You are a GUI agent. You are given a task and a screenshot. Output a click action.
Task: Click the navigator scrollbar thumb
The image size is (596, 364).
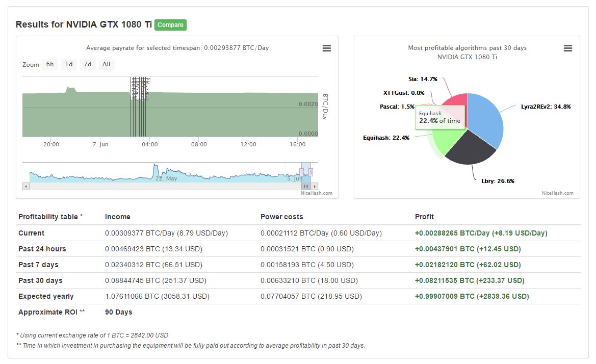pos(306,187)
